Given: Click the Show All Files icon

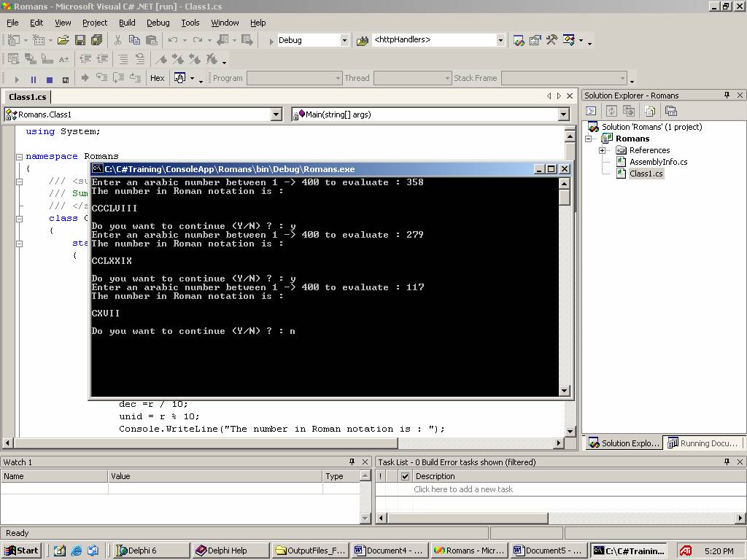Looking at the screenshot, I should (649, 111).
